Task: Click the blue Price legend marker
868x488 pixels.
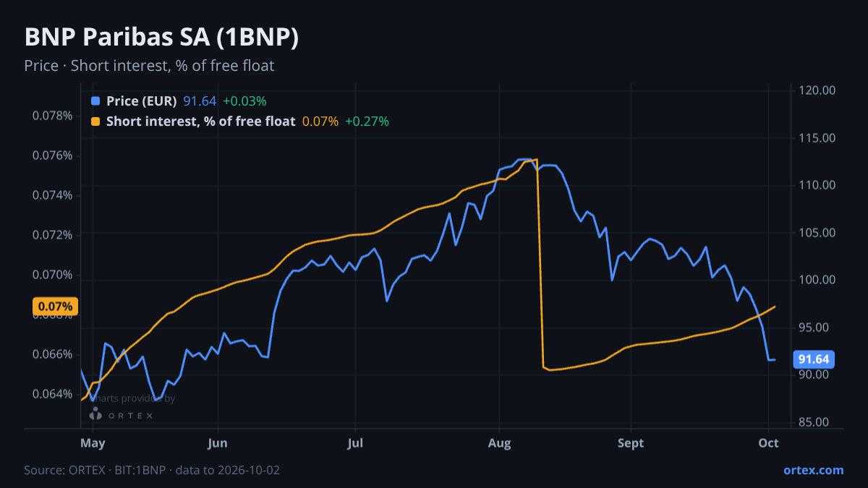Action: [95, 101]
